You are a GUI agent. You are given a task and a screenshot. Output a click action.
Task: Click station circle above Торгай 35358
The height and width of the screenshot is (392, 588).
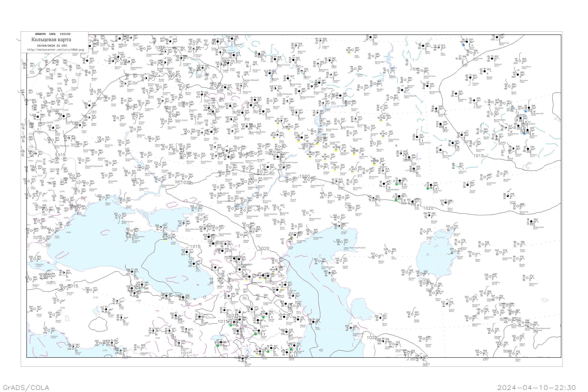467,185
